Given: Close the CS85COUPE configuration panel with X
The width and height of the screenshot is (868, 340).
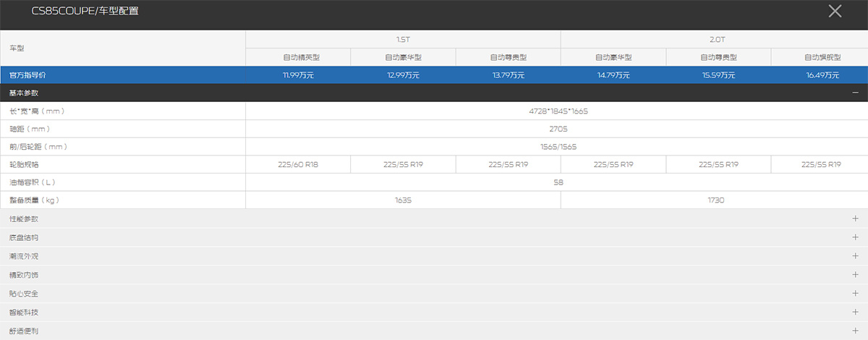Looking at the screenshot, I should point(835,11).
